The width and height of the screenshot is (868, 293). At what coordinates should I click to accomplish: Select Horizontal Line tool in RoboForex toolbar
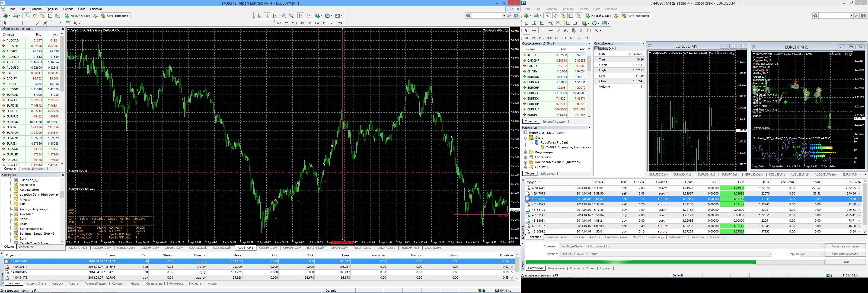tap(551, 31)
